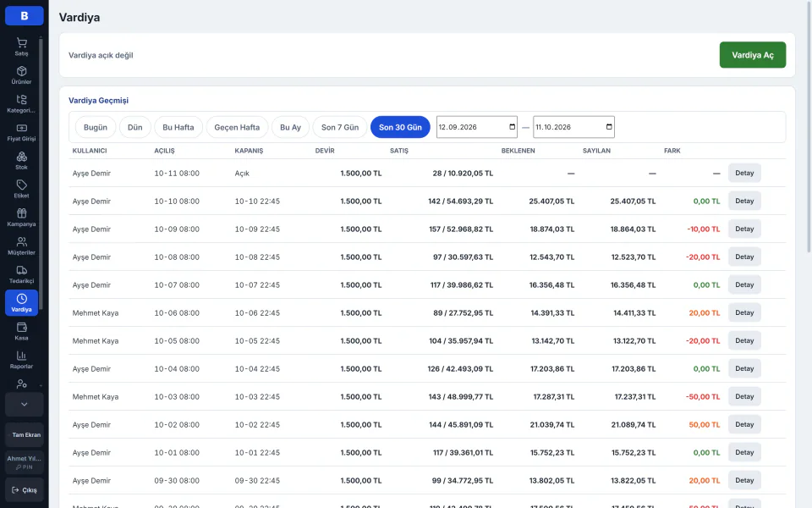Click the user settings icon below Raporlar
812x508 pixels.
click(x=21, y=384)
